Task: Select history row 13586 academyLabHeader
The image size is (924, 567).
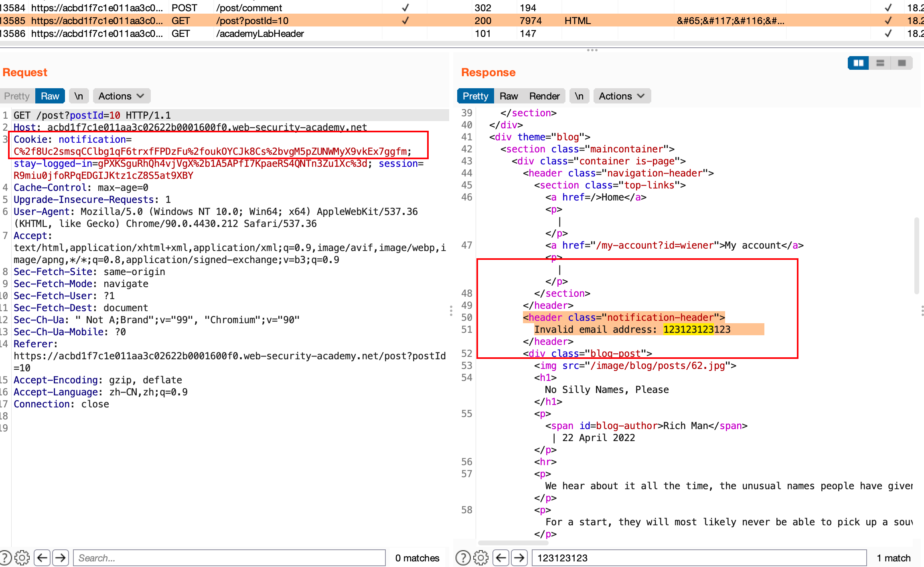Action: (x=260, y=34)
